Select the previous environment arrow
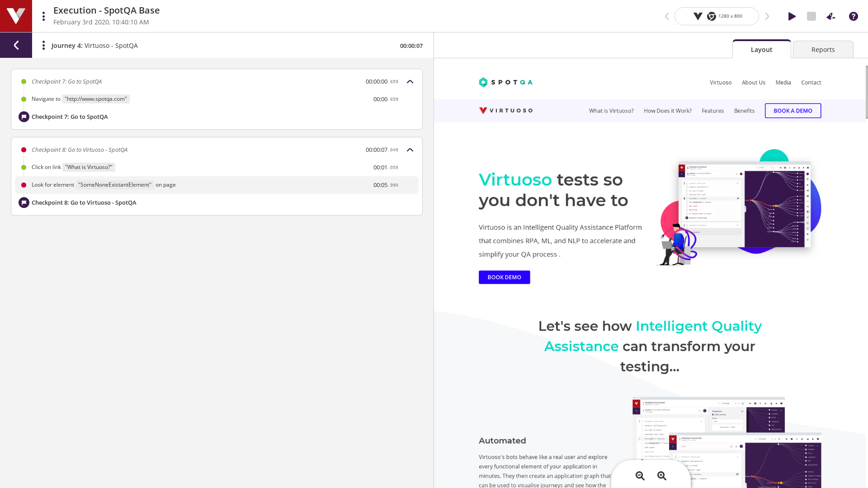The width and height of the screenshot is (868, 488). tap(666, 16)
